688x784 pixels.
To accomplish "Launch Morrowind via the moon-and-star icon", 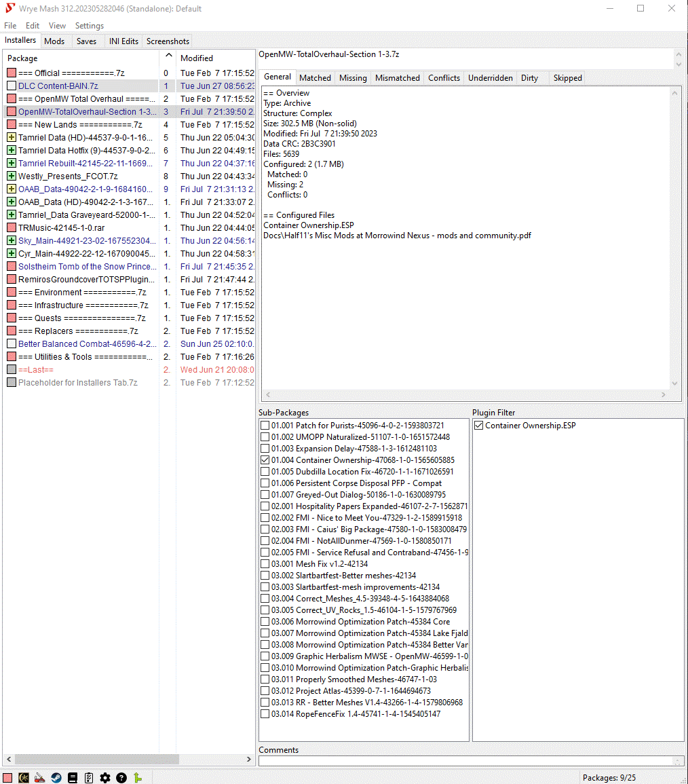I will click(24, 777).
